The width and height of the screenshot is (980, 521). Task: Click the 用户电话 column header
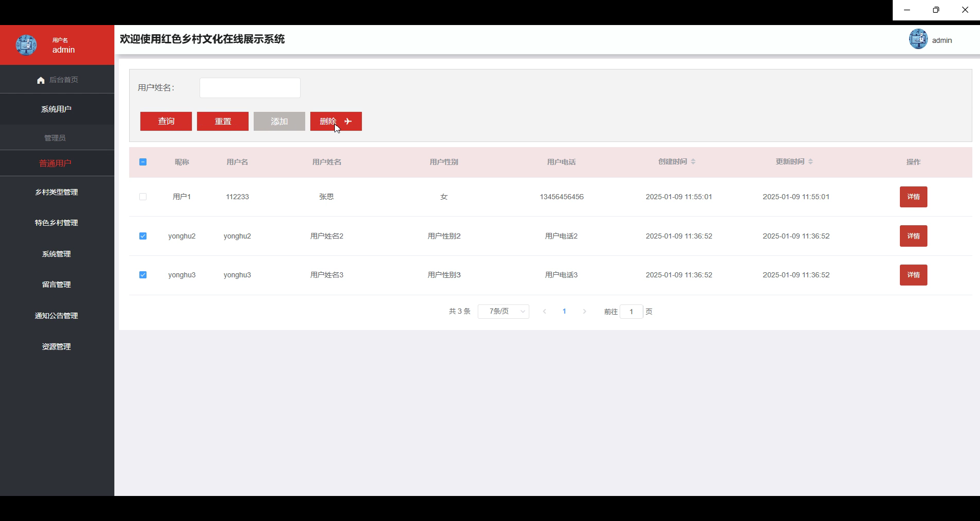coord(561,162)
